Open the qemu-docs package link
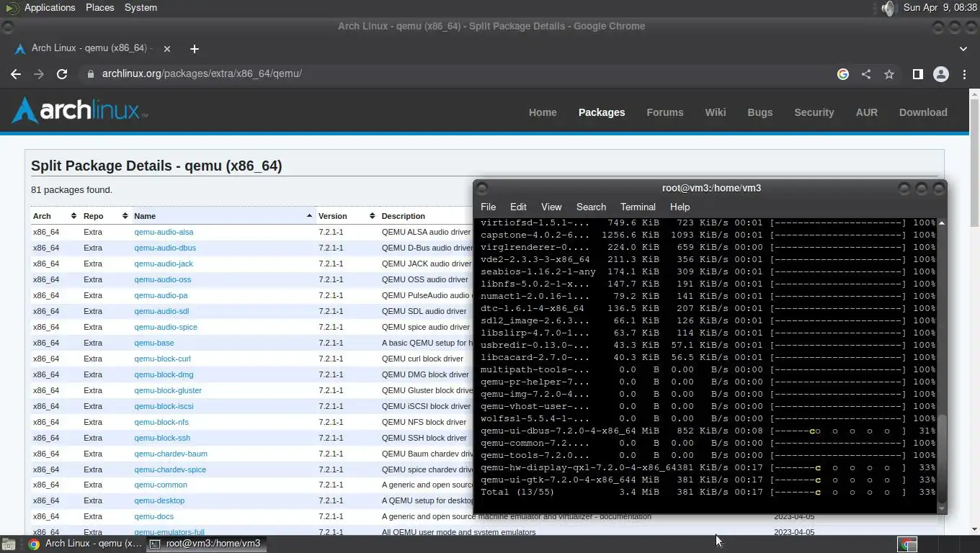 pyautogui.click(x=154, y=516)
